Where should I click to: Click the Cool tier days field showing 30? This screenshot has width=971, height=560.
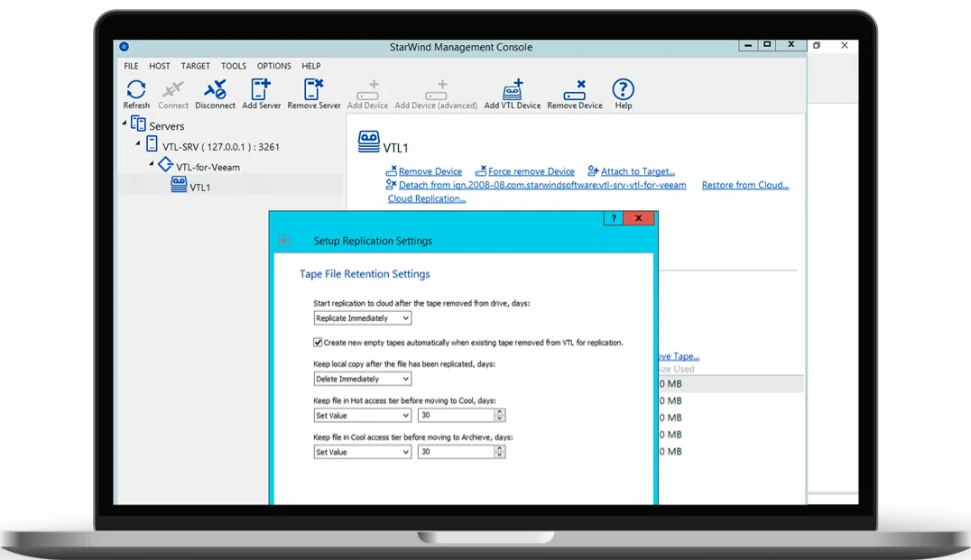tap(457, 452)
